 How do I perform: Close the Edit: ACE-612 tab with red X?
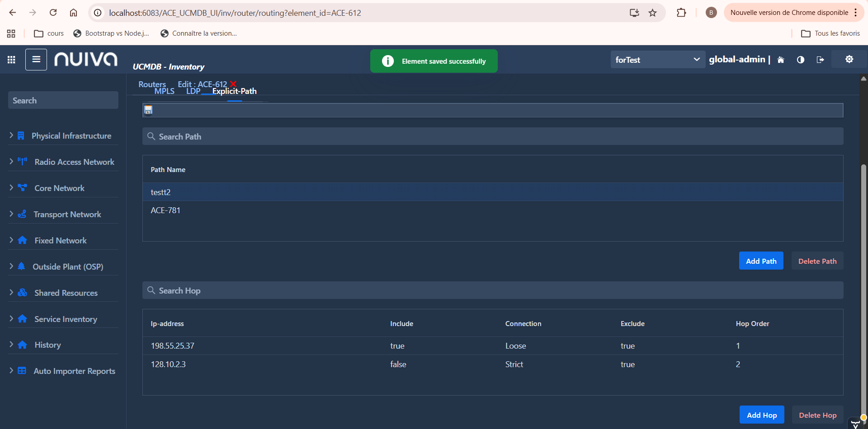(233, 84)
